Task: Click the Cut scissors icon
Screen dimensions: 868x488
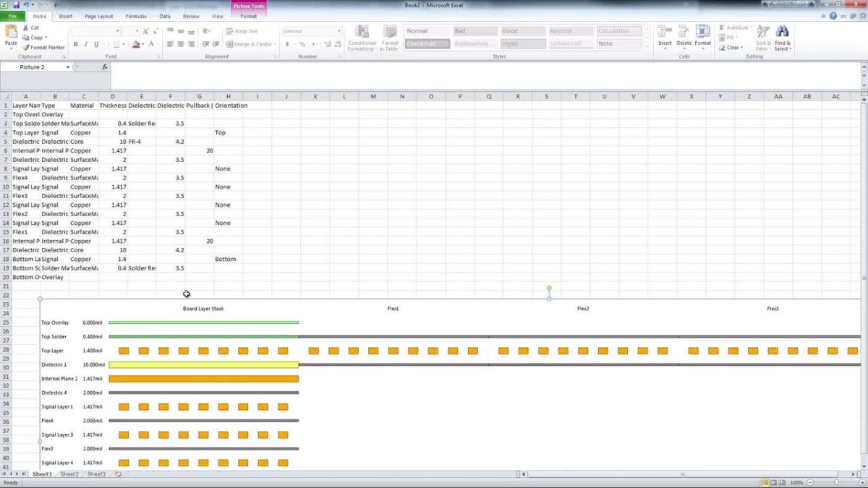Action: click(26, 28)
